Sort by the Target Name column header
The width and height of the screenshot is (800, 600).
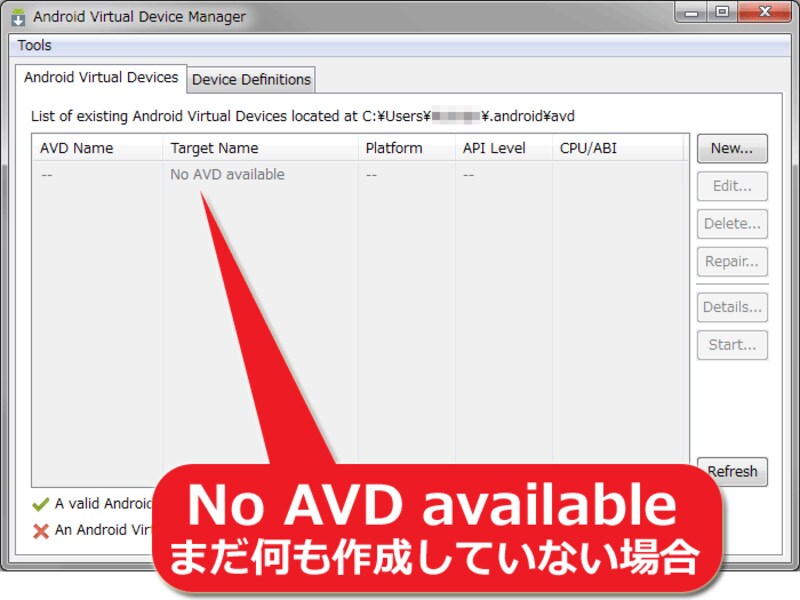[215, 147]
